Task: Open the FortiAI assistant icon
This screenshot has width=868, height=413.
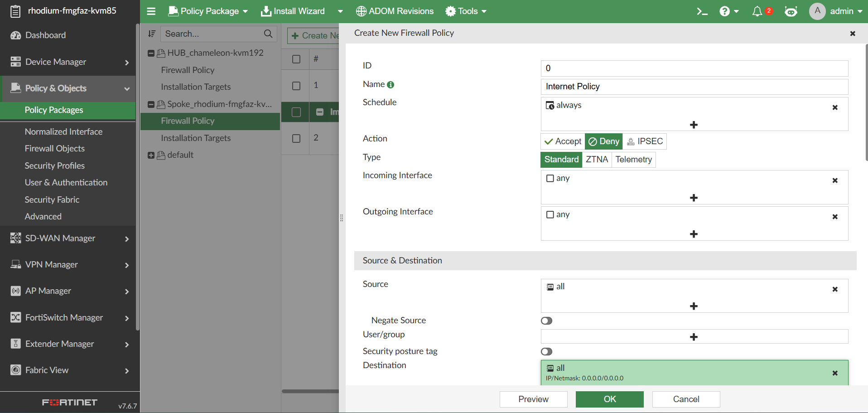Action: (791, 11)
